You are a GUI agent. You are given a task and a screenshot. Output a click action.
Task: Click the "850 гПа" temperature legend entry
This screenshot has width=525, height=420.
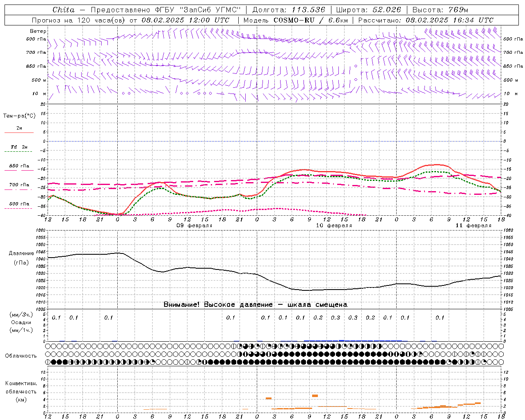[x=19, y=166]
